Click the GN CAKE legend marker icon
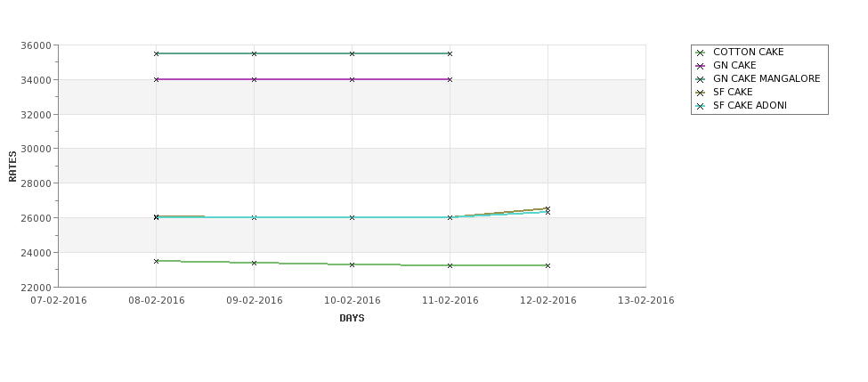Screen dimensions: 868x382 coord(701,66)
